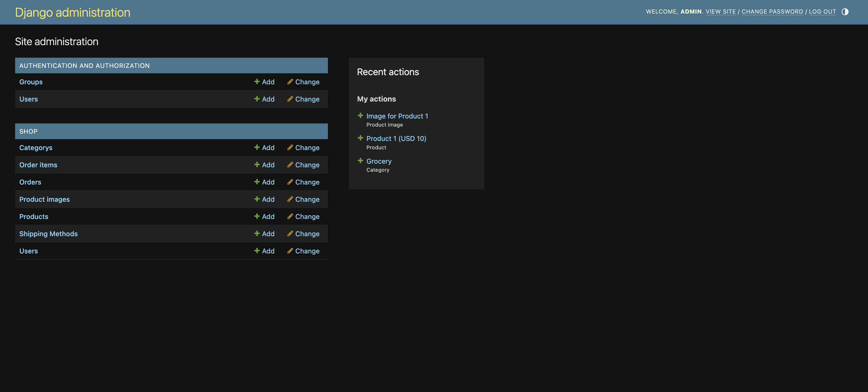The height and width of the screenshot is (392, 868).
Task: Open the Change Password link
Action: (x=772, y=12)
